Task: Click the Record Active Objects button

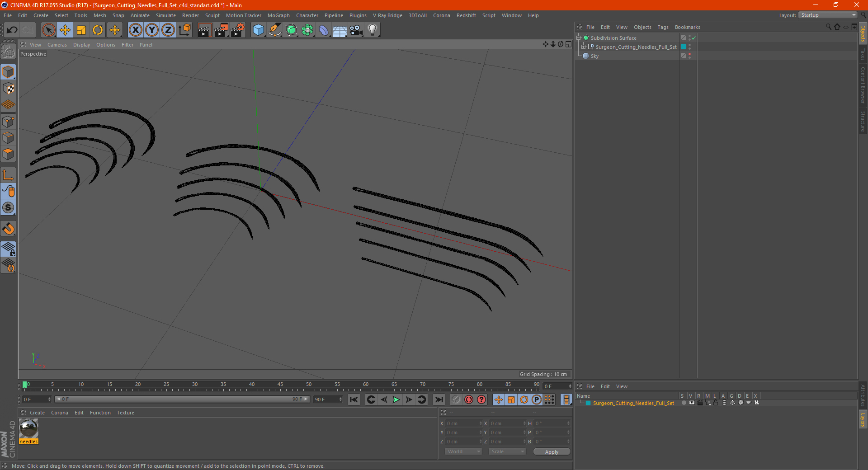Action: tap(456, 399)
